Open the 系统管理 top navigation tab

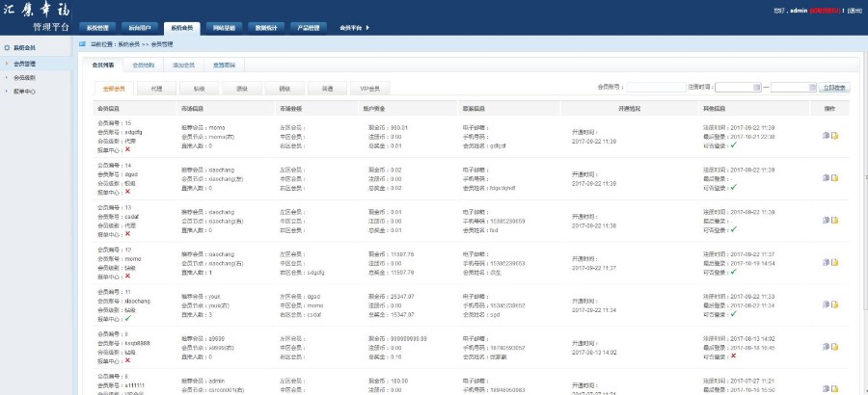(97, 28)
